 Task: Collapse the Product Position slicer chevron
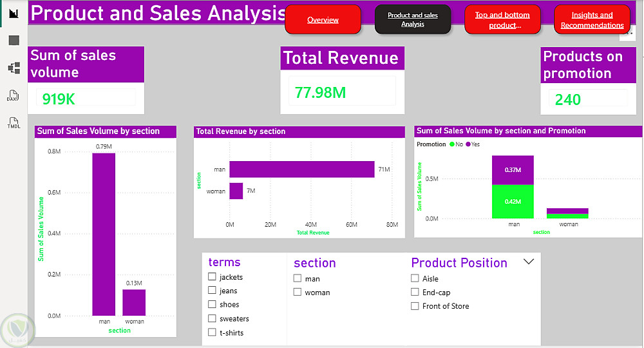529,262
